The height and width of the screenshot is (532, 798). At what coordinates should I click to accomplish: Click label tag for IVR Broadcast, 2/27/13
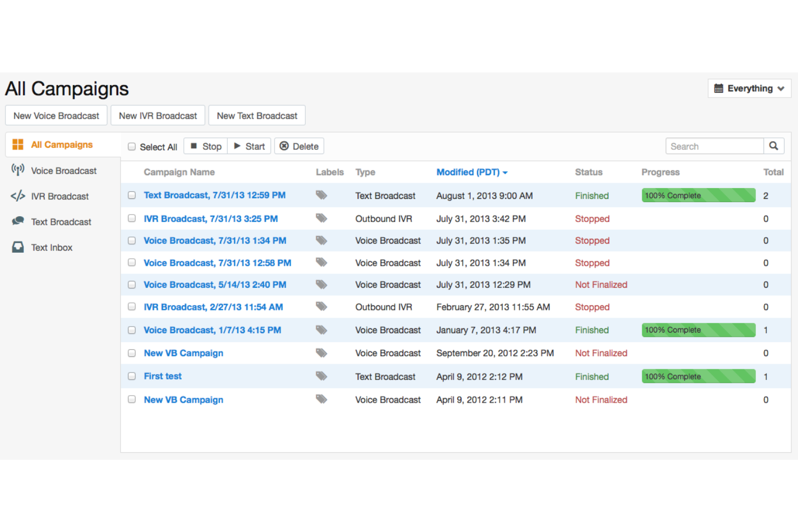(x=321, y=307)
